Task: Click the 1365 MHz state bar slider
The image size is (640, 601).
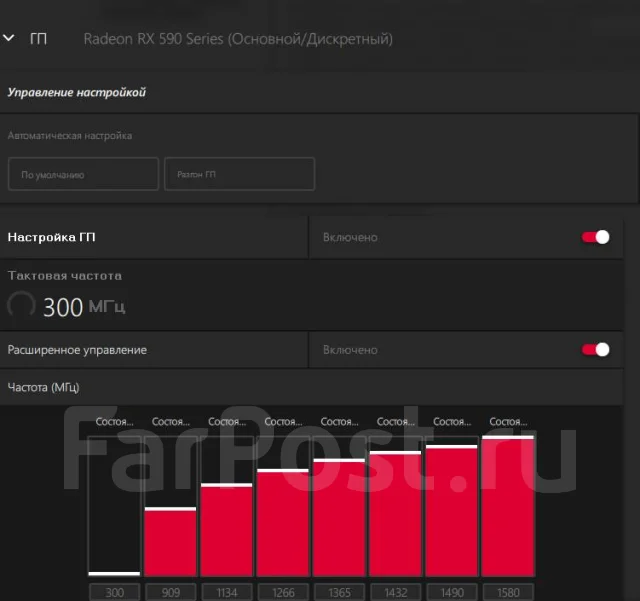Action: (x=339, y=506)
